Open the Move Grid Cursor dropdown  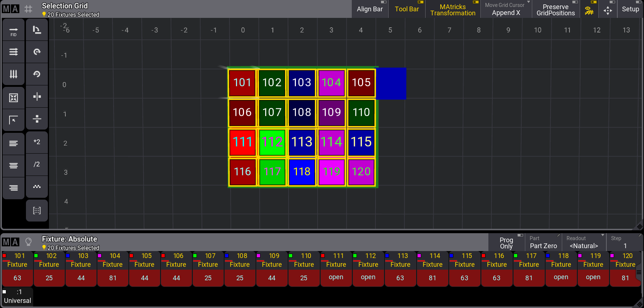click(506, 9)
